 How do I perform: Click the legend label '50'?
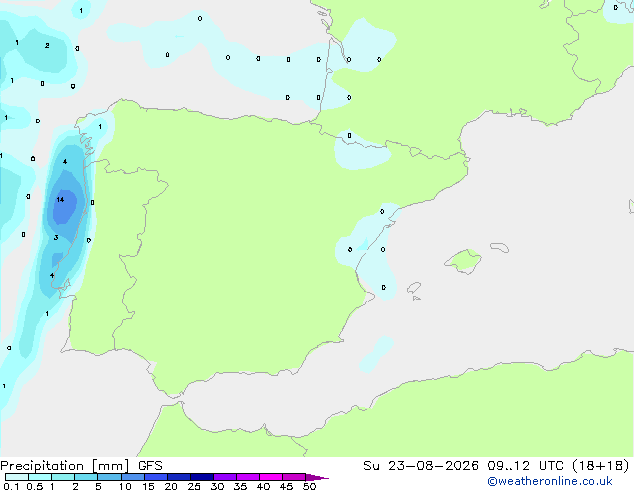(x=309, y=486)
